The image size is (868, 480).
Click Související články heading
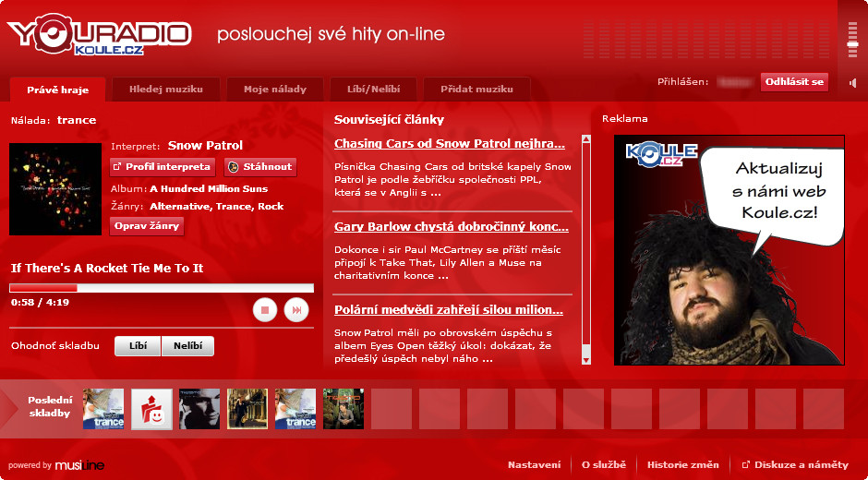click(x=389, y=120)
